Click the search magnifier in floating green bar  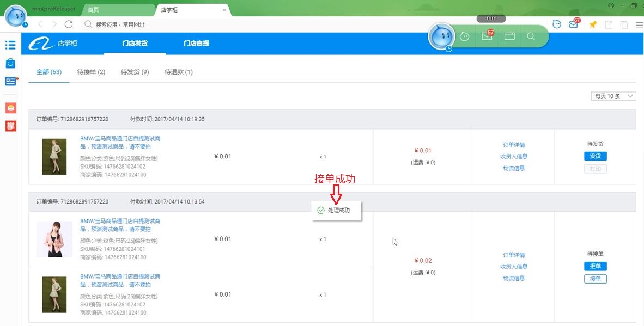531,36
